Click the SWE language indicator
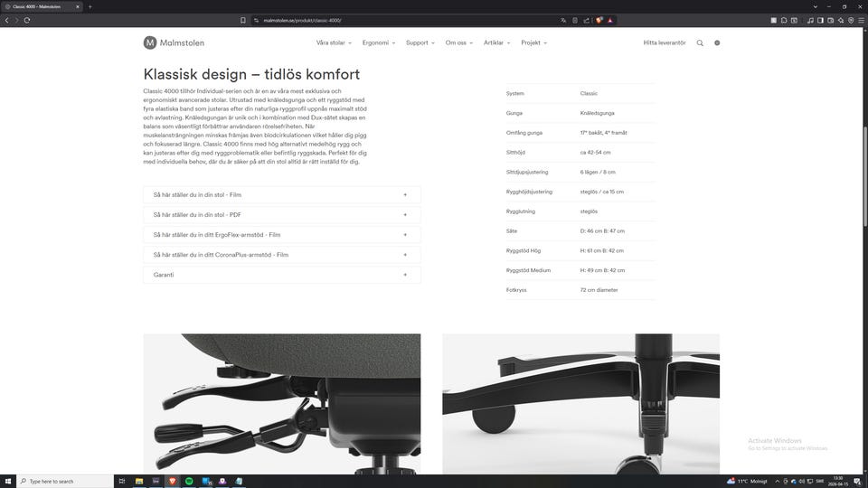The width and height of the screenshot is (868, 488). click(820, 482)
